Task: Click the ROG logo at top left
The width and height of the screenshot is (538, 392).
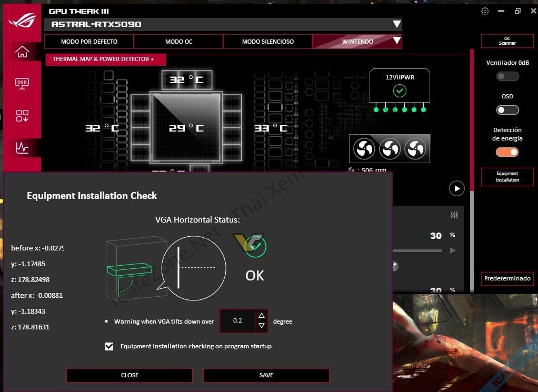Action: pyautogui.click(x=21, y=21)
